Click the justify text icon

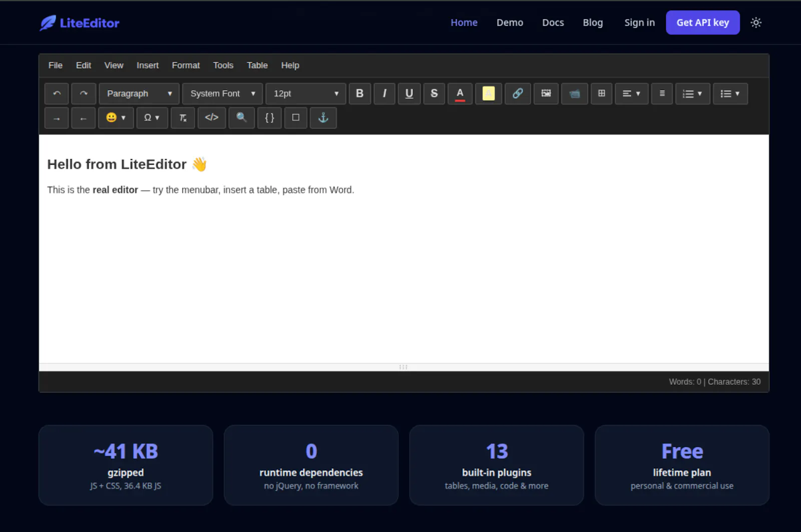pyautogui.click(x=662, y=94)
